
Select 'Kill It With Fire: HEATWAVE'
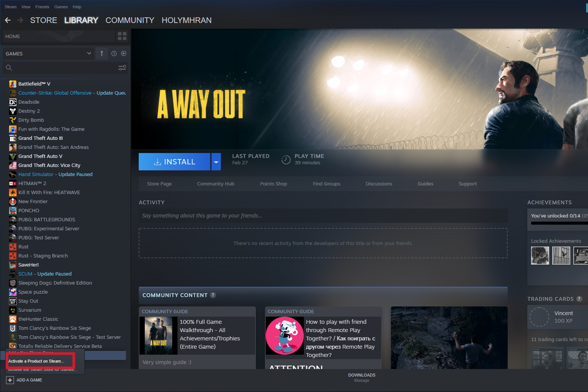pos(49,193)
